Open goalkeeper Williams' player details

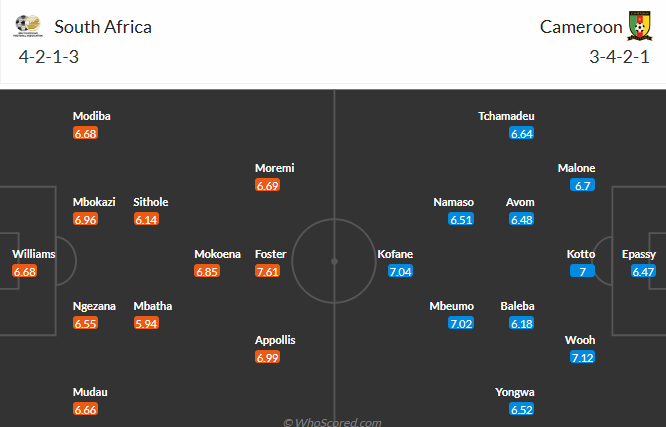33,254
